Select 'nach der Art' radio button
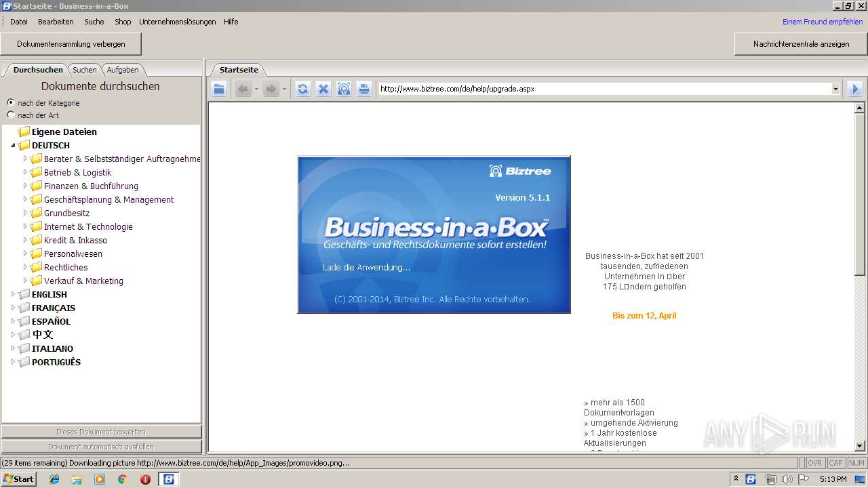This screenshot has width=868, height=488. coord(10,115)
